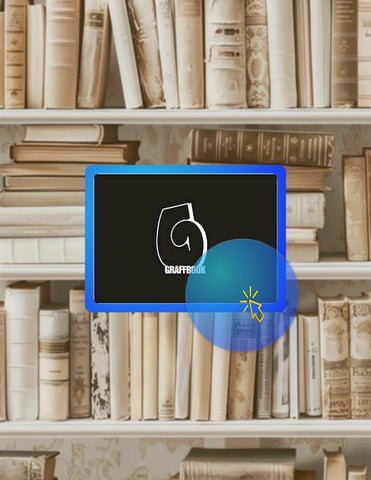
Task: Select the GRAFFBOOK text label
Action: pos(185,270)
